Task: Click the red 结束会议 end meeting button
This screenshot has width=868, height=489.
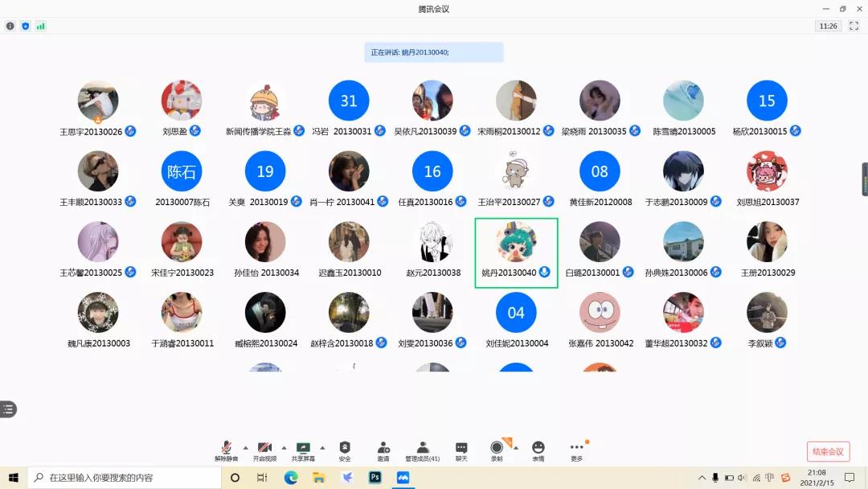Action: (x=828, y=451)
